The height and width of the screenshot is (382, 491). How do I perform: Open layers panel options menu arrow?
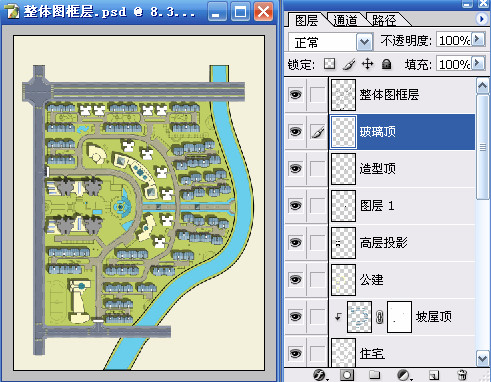(481, 19)
